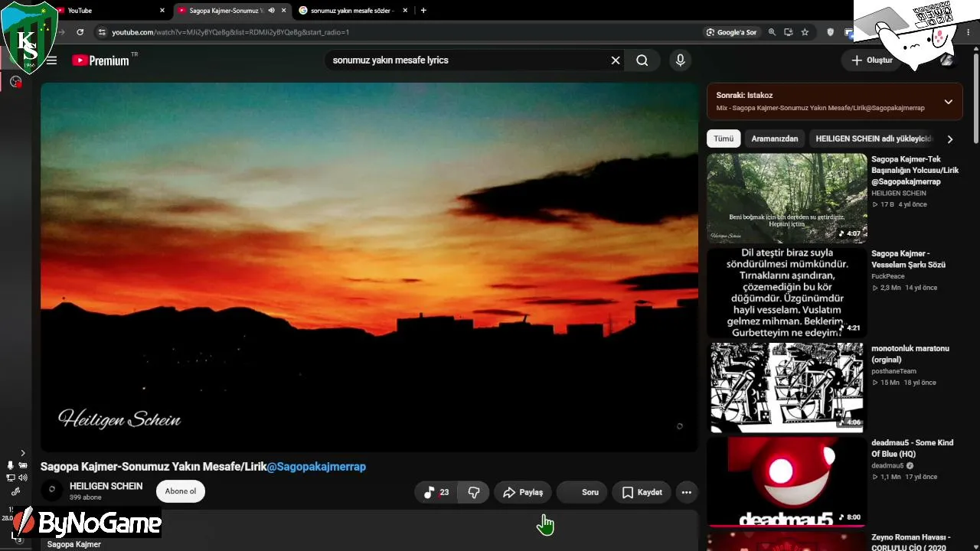
Task: Install the app from the address bar icon
Action: tap(789, 32)
